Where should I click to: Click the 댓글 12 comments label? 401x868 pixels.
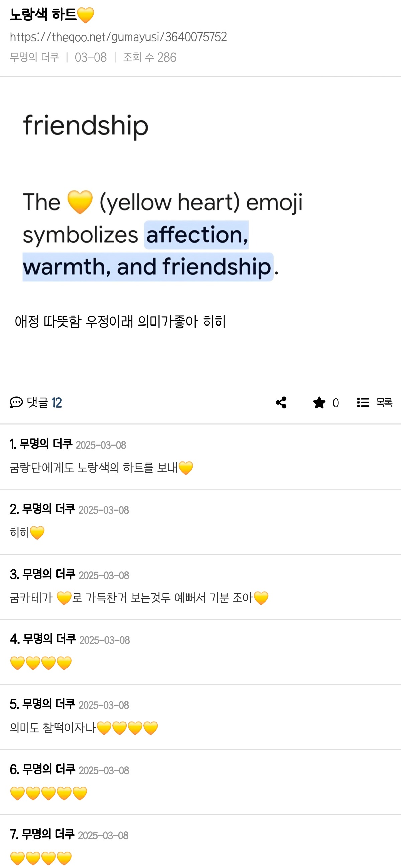[44, 402]
